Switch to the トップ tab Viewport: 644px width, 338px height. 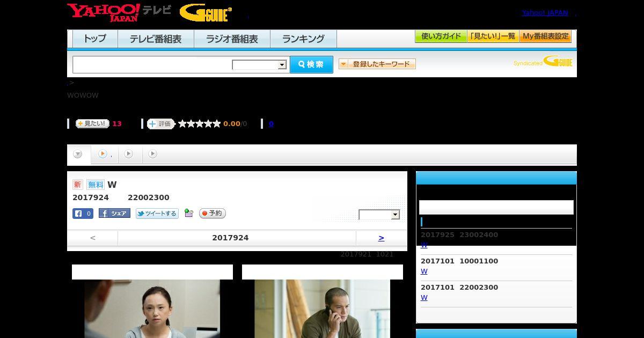click(95, 39)
